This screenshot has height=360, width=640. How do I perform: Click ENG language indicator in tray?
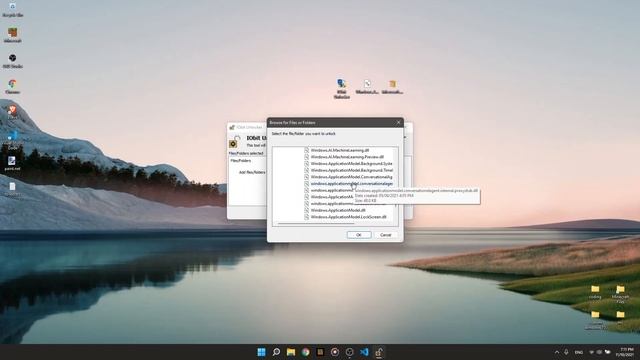(x=579, y=352)
